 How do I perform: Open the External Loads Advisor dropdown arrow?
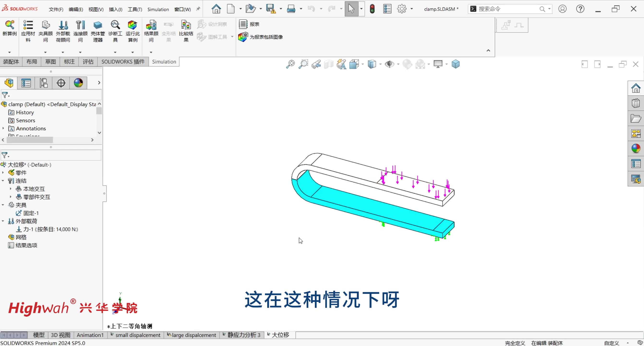point(63,52)
